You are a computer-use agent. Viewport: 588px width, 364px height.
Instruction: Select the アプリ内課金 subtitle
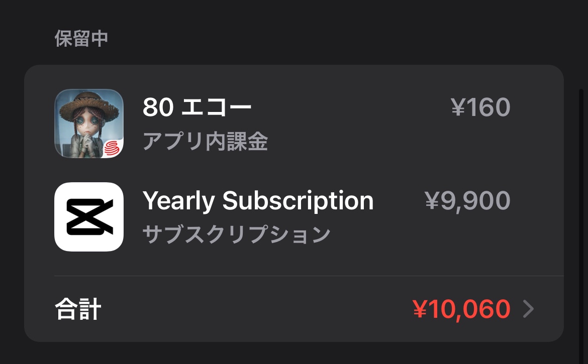coord(205,142)
